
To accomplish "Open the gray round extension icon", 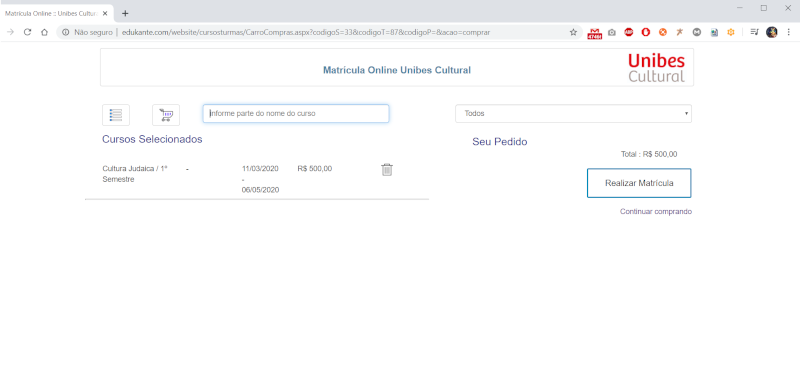I will [696, 32].
